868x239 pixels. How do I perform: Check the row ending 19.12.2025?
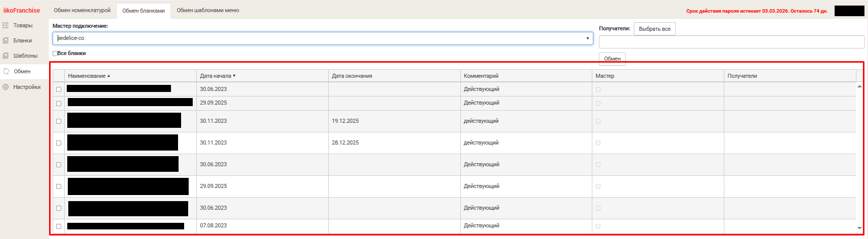click(x=59, y=121)
